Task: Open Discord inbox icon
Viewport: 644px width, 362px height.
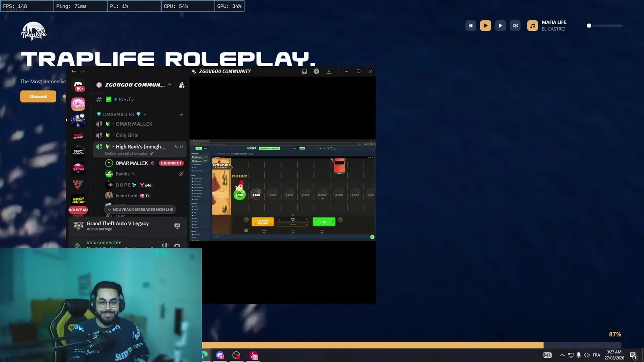Action: coord(304,71)
